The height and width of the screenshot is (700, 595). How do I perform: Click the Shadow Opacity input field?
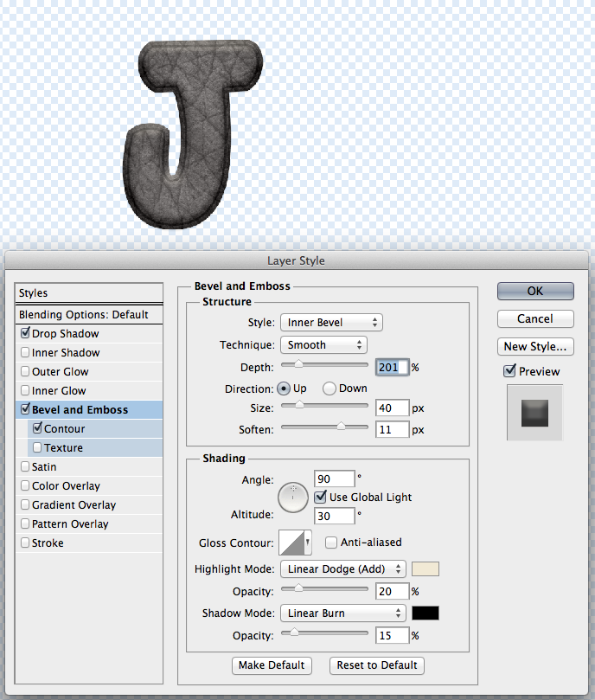click(393, 635)
